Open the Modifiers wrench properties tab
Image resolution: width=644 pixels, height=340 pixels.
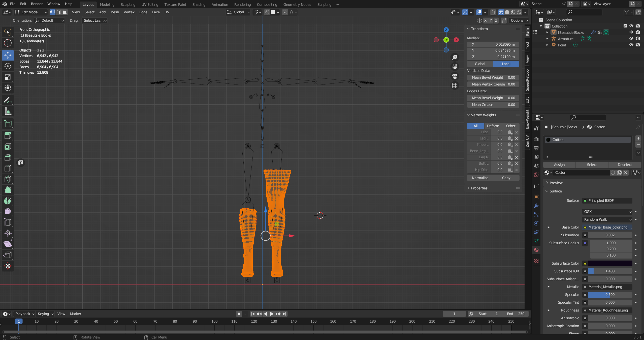(x=536, y=206)
